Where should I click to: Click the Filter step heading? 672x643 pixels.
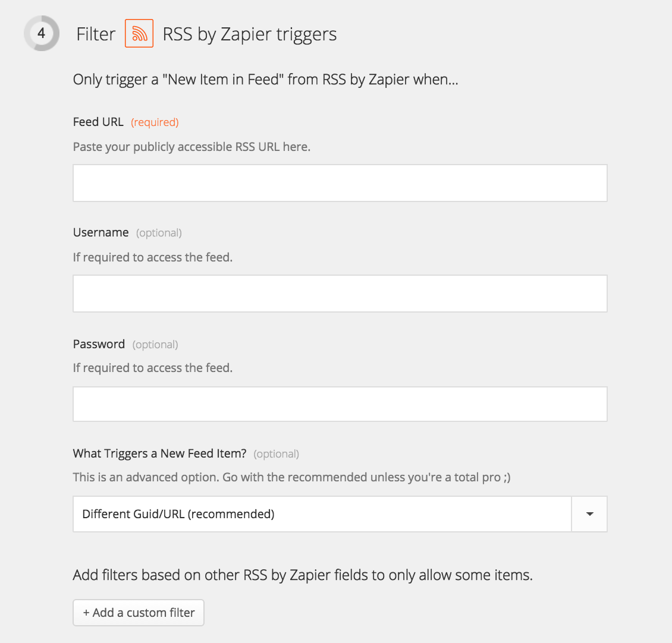point(96,34)
